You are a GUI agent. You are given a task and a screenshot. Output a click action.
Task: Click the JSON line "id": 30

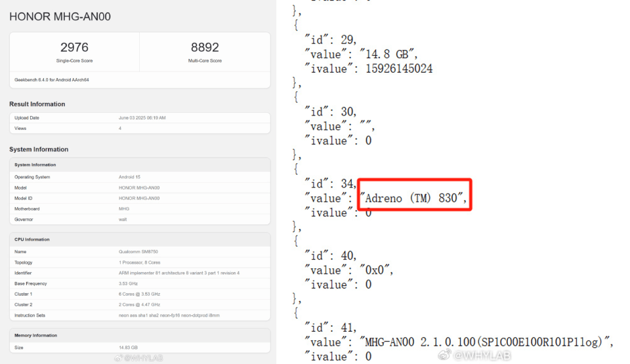tap(330, 111)
